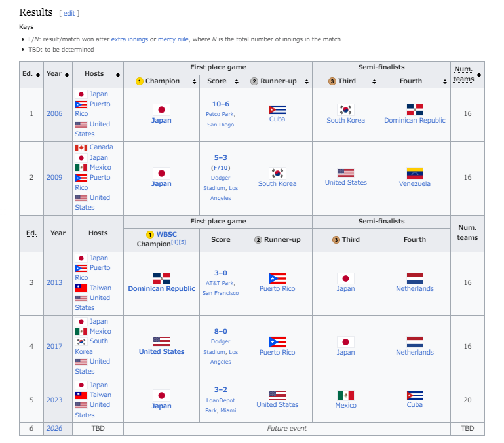Click South Korea's flag in the 2006 third-place cell
This screenshot has height=443, width=504.
coord(345,109)
